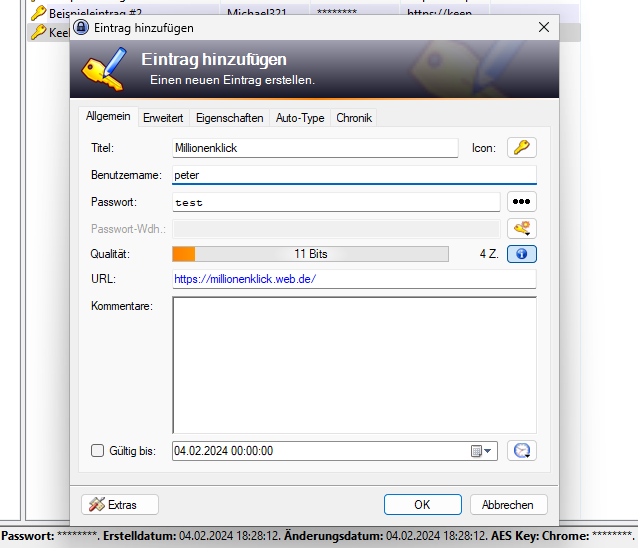This screenshot has width=638, height=548.
Task: Open the Auto-Type tab
Action: 300,118
